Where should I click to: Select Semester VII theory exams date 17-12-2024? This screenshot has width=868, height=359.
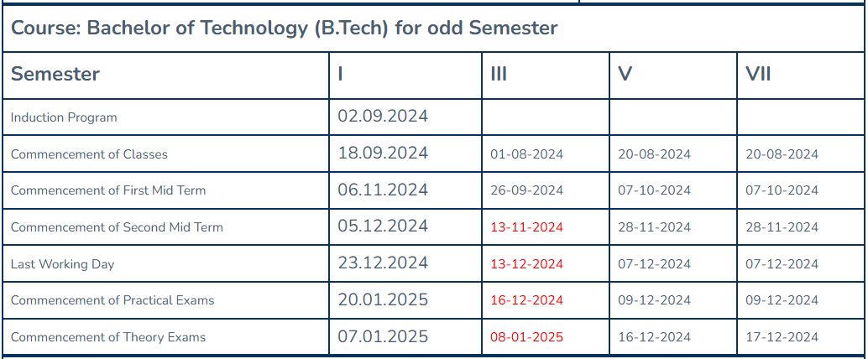click(782, 337)
